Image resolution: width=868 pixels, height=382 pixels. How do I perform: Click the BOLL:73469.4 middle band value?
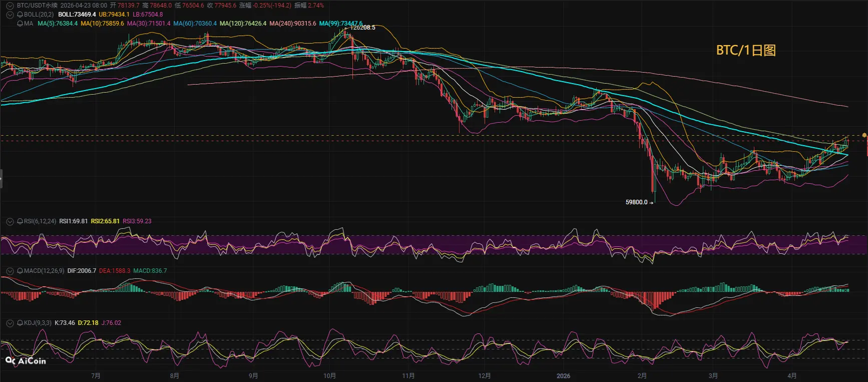tap(77, 15)
